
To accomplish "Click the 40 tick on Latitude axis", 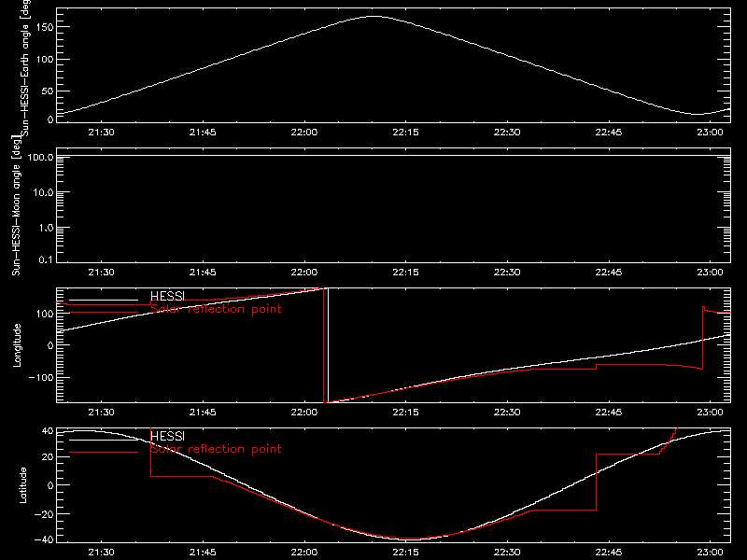I will [x=48, y=431].
